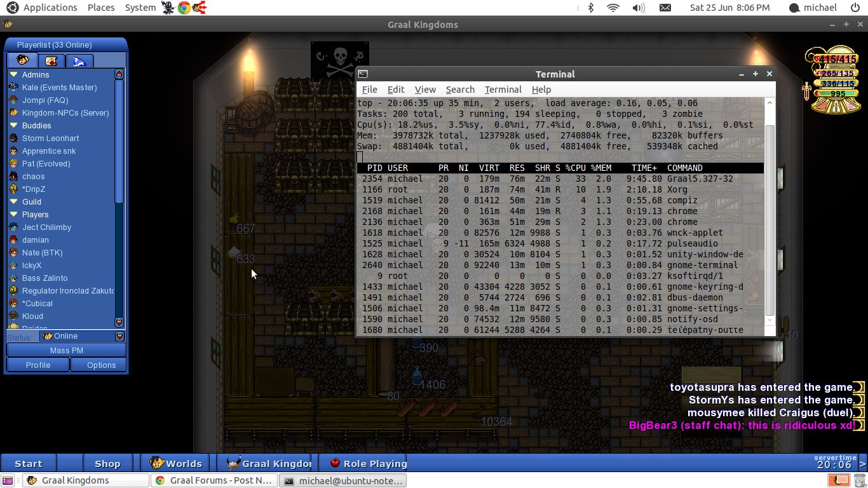
Task: Open the Worlds button on game taskbar
Action: coord(177,463)
